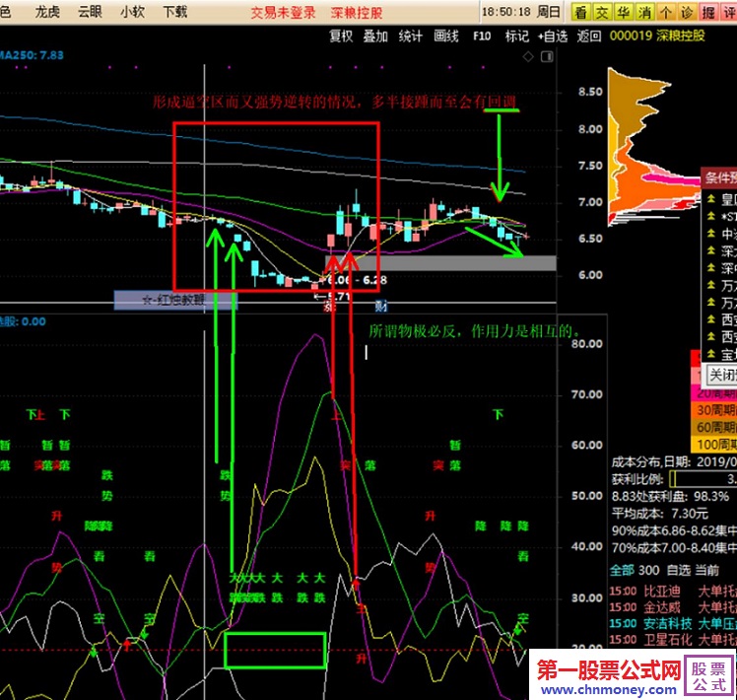Toggle the side panel layout icon
This screenshot has width=737, height=700.
pos(547,57)
